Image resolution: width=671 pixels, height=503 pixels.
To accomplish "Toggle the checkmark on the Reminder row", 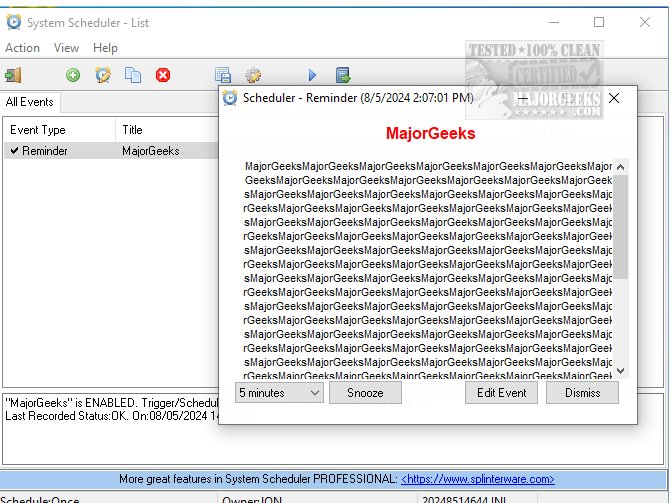I will coord(15,151).
